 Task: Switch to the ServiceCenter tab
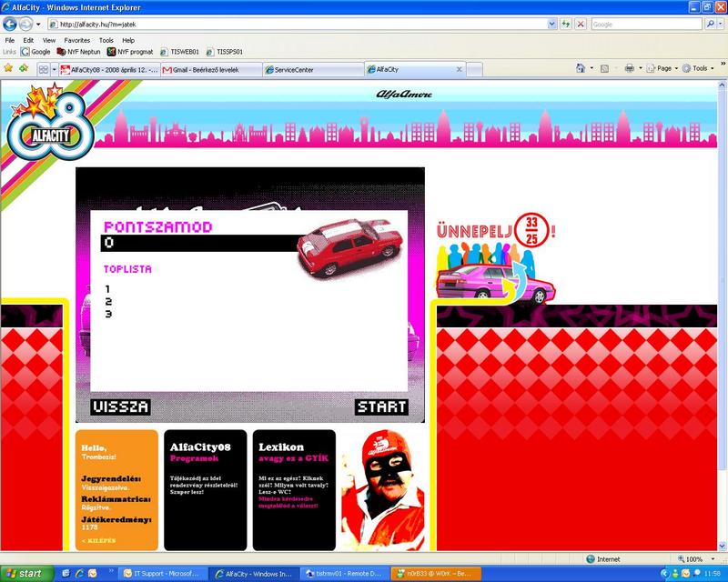313,70
